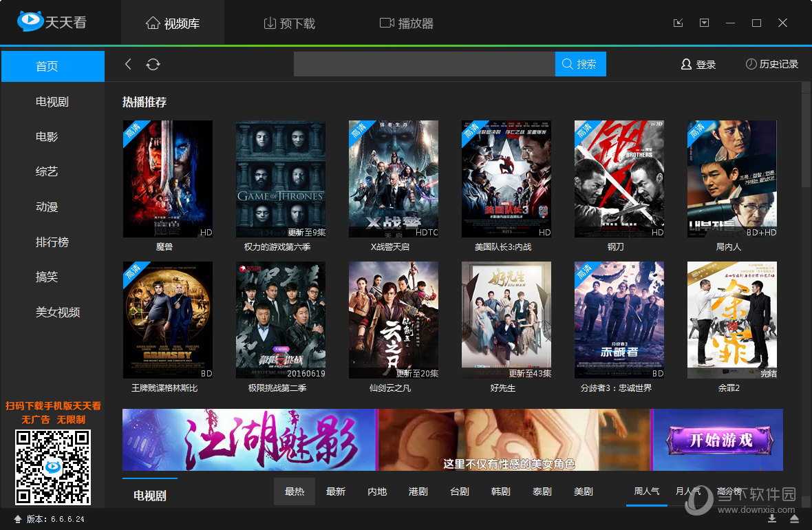Go back with the left arrow icon
The image size is (812, 530).
click(x=128, y=64)
